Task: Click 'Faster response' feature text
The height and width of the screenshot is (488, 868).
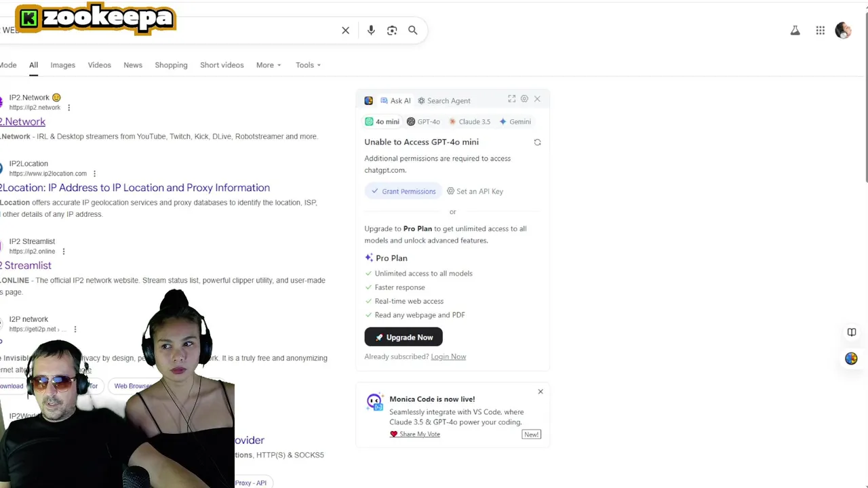Action: click(399, 287)
